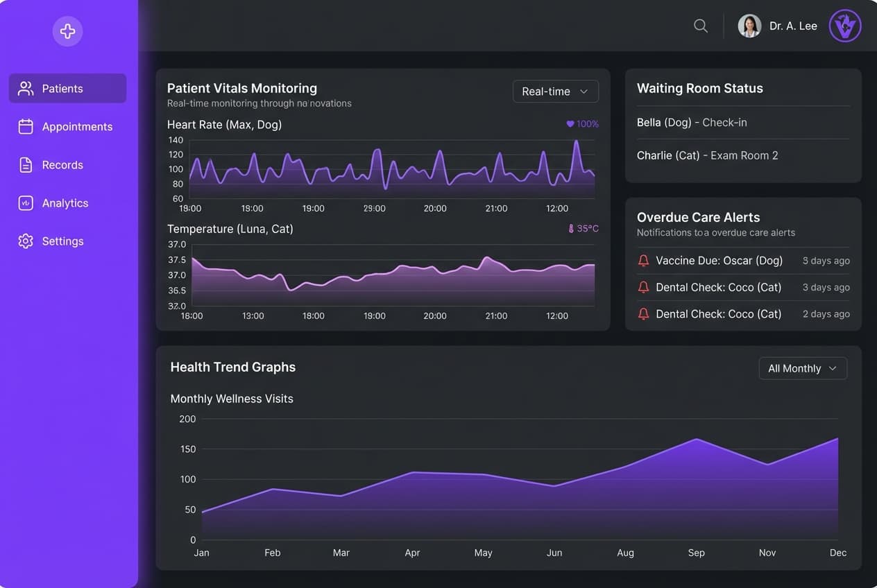Open the Real-time dropdown
This screenshot has width=877, height=588.
555,91
